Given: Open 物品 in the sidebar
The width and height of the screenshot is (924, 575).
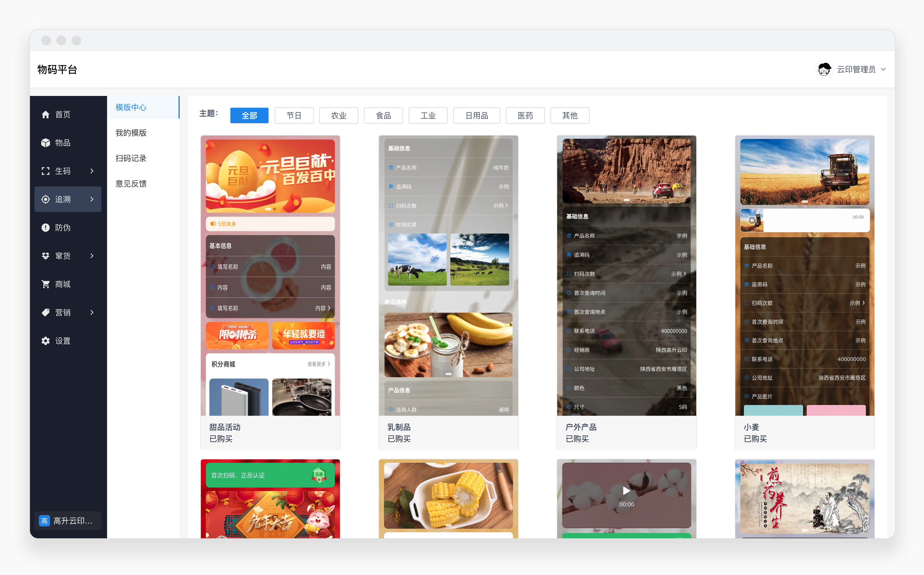Looking at the screenshot, I should pyautogui.click(x=68, y=143).
